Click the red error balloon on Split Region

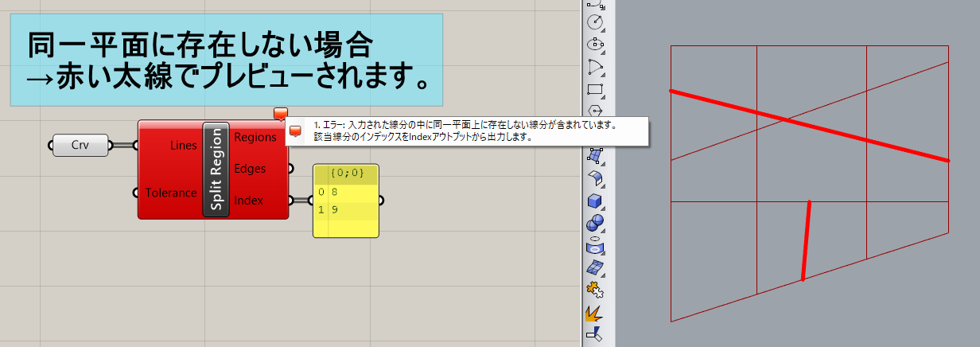pyautogui.click(x=280, y=114)
